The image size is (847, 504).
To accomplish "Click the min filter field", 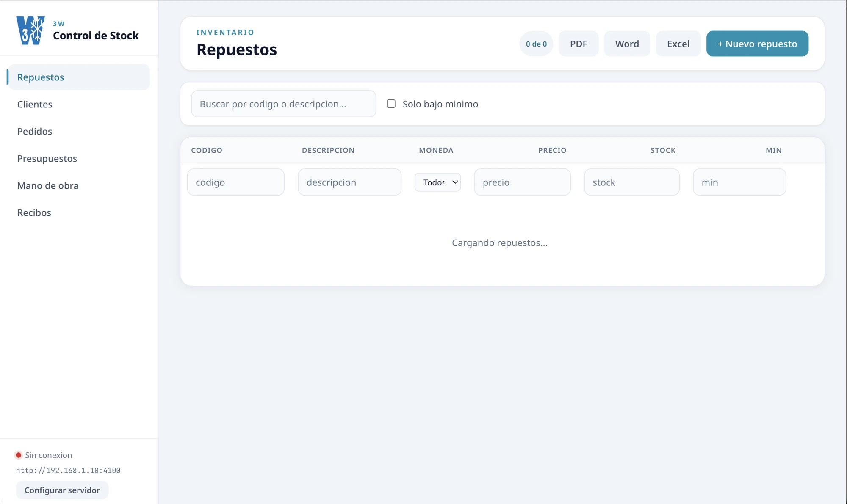I will click(x=739, y=182).
